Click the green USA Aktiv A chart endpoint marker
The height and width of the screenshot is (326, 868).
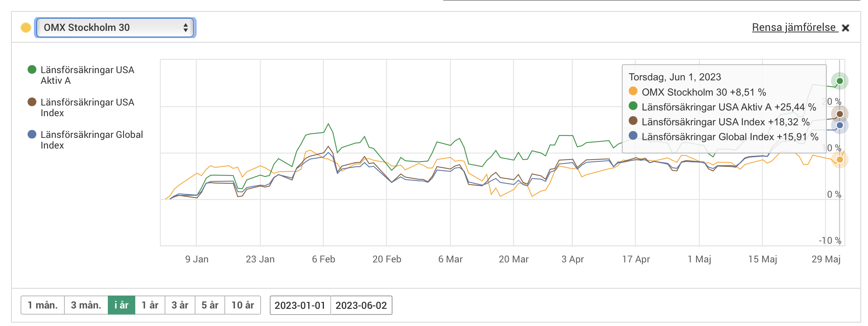[x=840, y=81]
